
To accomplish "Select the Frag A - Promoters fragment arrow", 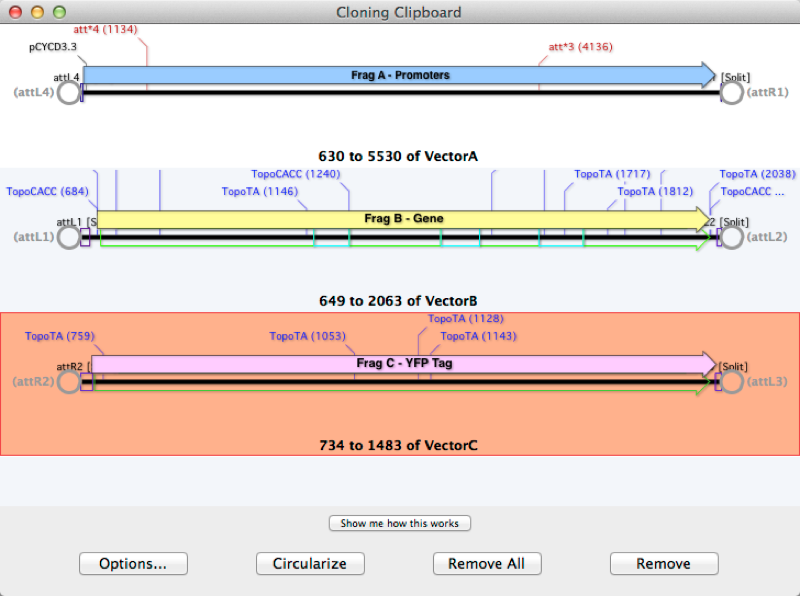I will 400,75.
